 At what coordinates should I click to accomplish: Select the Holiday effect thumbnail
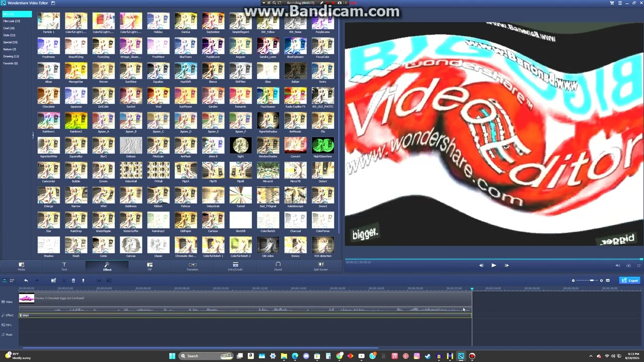pos(158,21)
